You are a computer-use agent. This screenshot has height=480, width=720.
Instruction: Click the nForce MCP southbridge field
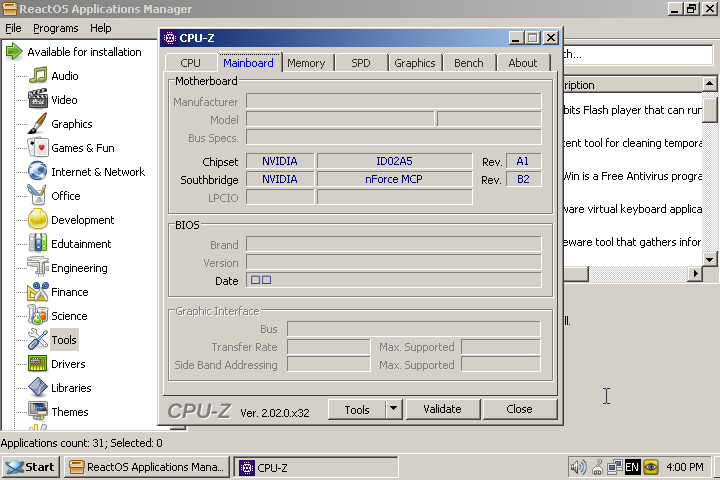[x=394, y=179]
